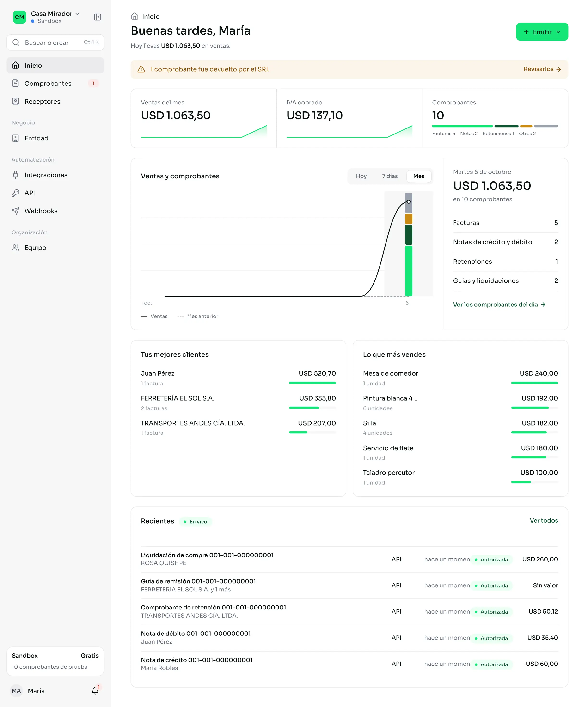Click the Webhooks paper plane icon

[15, 211]
